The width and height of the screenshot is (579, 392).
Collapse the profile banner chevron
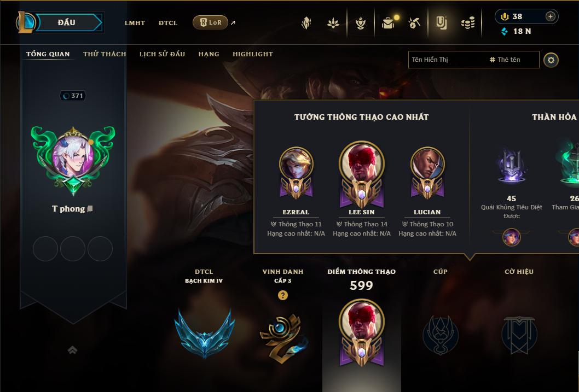pos(72,350)
